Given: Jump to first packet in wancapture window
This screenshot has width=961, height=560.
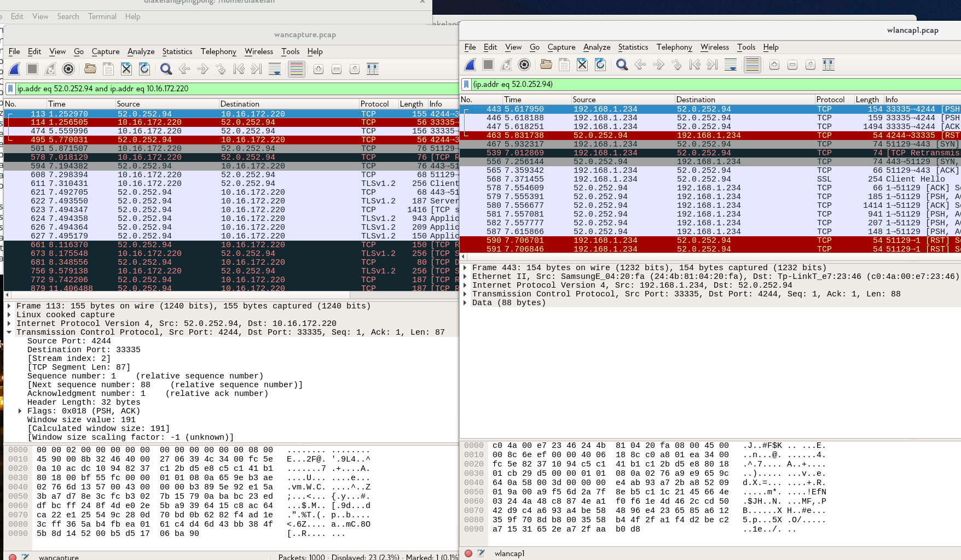Looking at the screenshot, I should 239,69.
